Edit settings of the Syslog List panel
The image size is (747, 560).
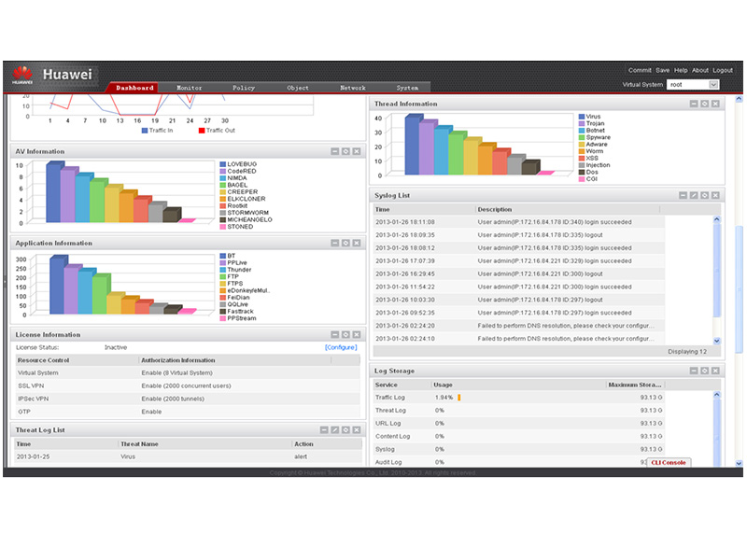(694, 195)
